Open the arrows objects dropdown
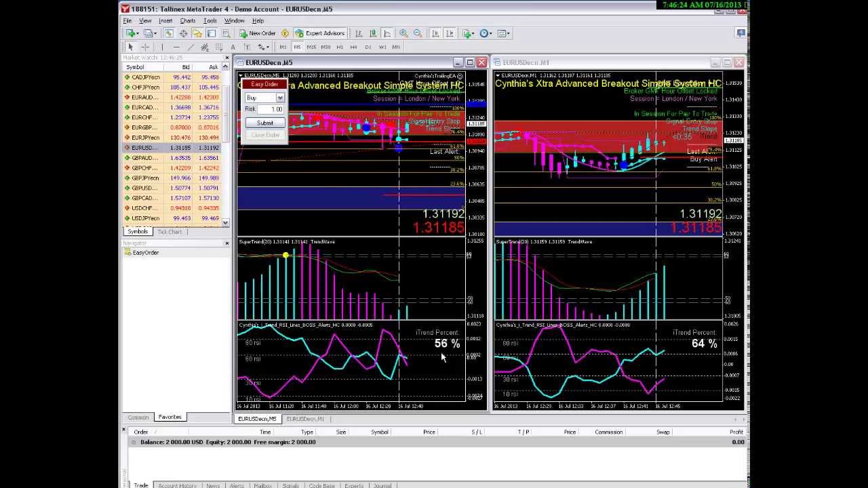The image size is (868, 488). coord(264,47)
